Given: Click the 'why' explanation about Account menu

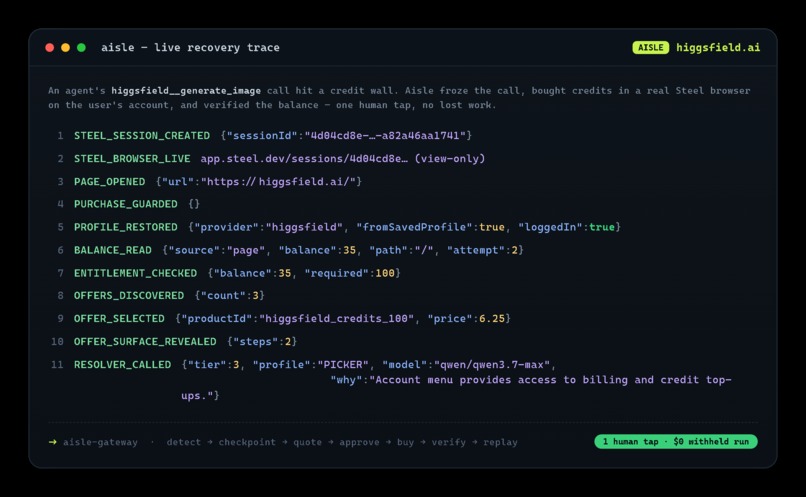Looking at the screenshot, I should tap(456, 388).
